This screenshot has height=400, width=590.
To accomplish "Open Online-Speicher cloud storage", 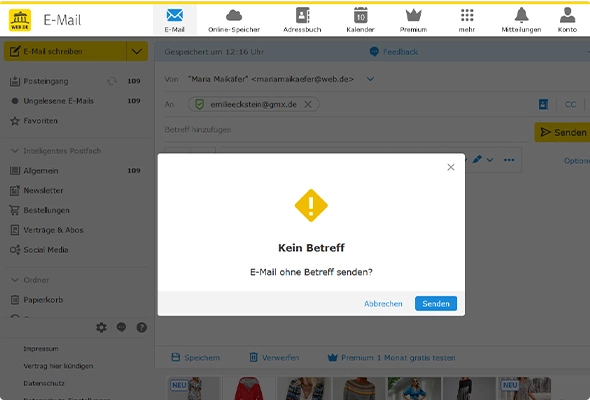I will click(234, 20).
